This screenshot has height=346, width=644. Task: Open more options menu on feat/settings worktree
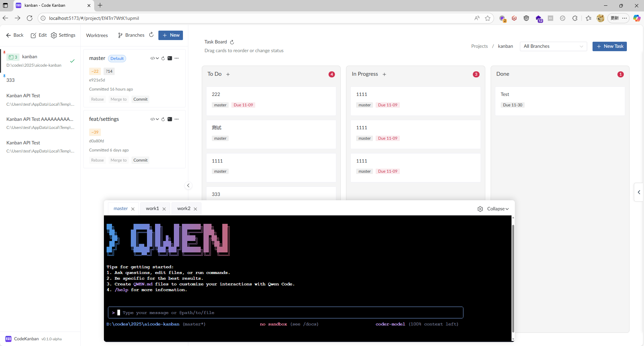(x=177, y=119)
